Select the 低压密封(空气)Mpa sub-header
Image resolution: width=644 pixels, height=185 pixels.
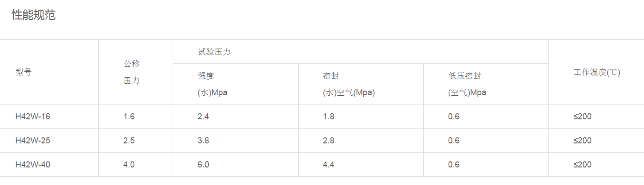(x=467, y=84)
